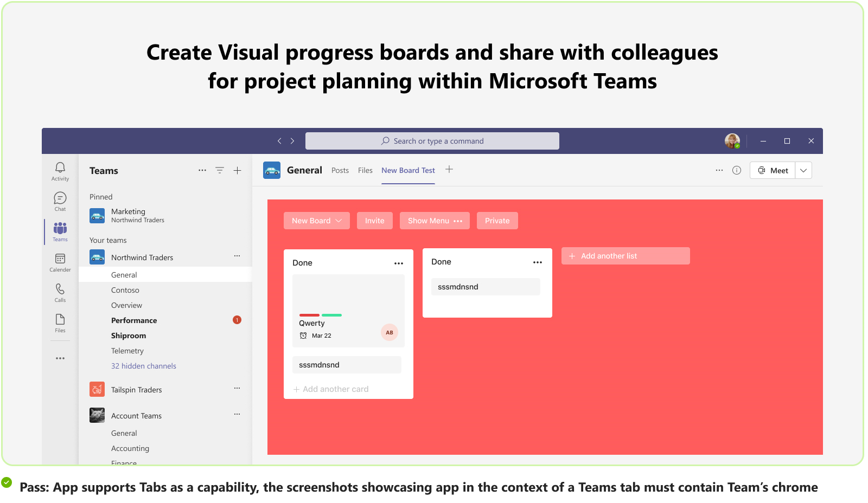The width and height of the screenshot is (868, 503).
Task: Switch to the Posts tab
Action: [x=340, y=170]
